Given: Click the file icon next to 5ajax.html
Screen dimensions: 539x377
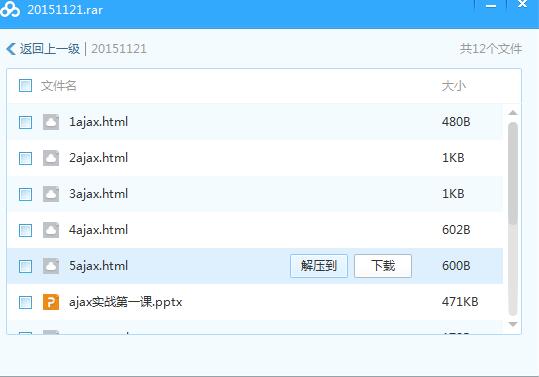Looking at the screenshot, I should point(51,266).
